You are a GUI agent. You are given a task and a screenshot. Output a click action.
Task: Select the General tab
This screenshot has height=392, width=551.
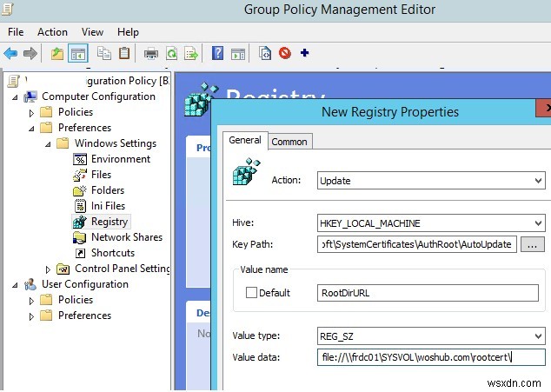[x=245, y=140]
